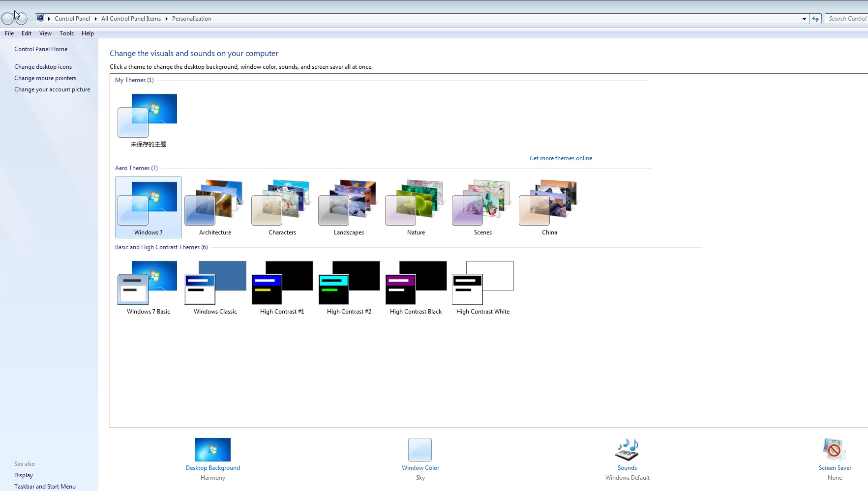Image resolution: width=868 pixels, height=491 pixels.
Task: Open the Tools menu
Action: (66, 33)
